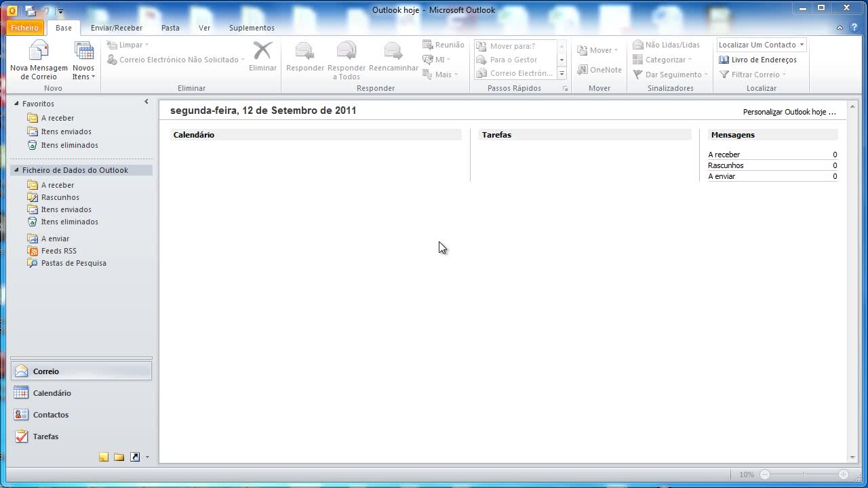Open Outlook Help question mark
868x488 pixels.
click(854, 28)
